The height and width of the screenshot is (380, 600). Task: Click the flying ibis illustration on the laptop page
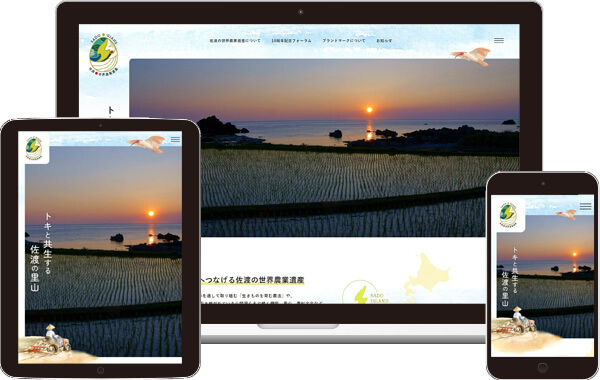(471, 56)
